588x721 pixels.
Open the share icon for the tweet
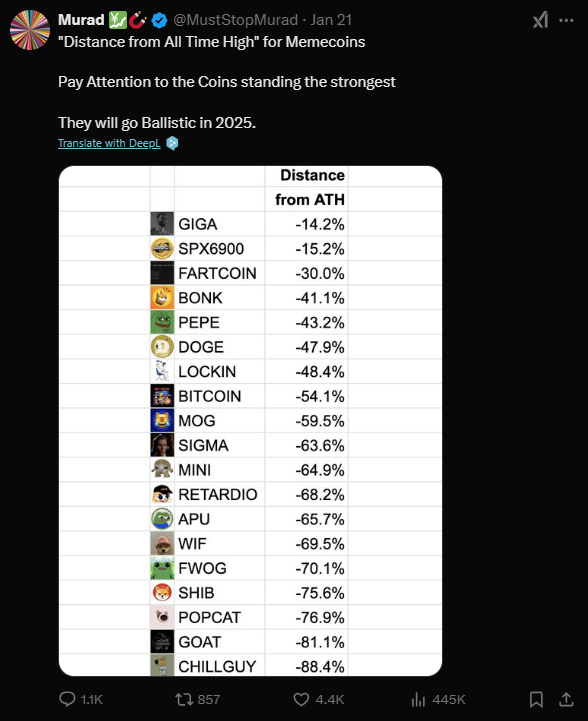click(x=566, y=699)
